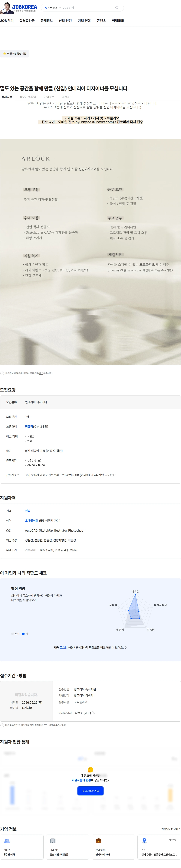Click the AutoCAD, SketchUp skills text

54,530
